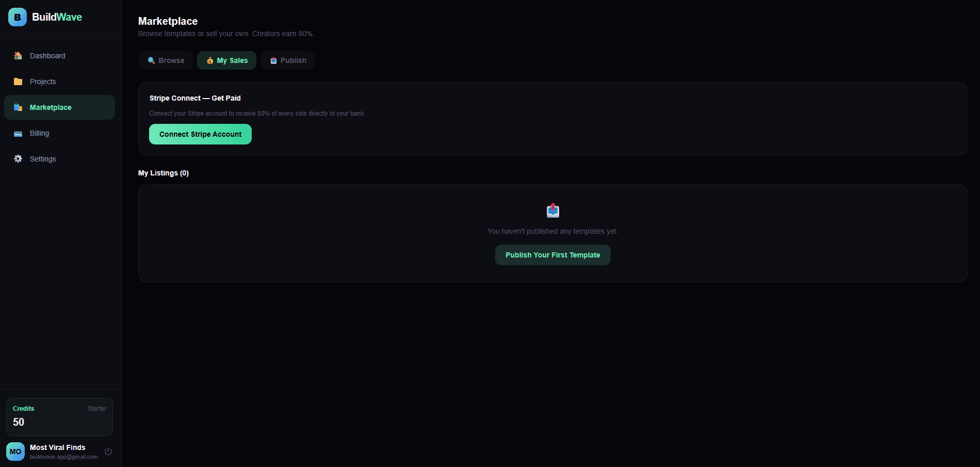Click the logout power icon
980x467 pixels.
point(108,451)
